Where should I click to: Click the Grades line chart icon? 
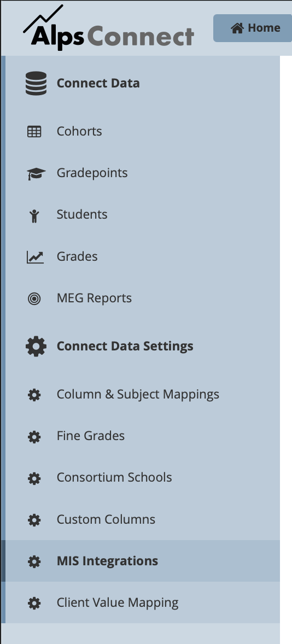(x=35, y=257)
